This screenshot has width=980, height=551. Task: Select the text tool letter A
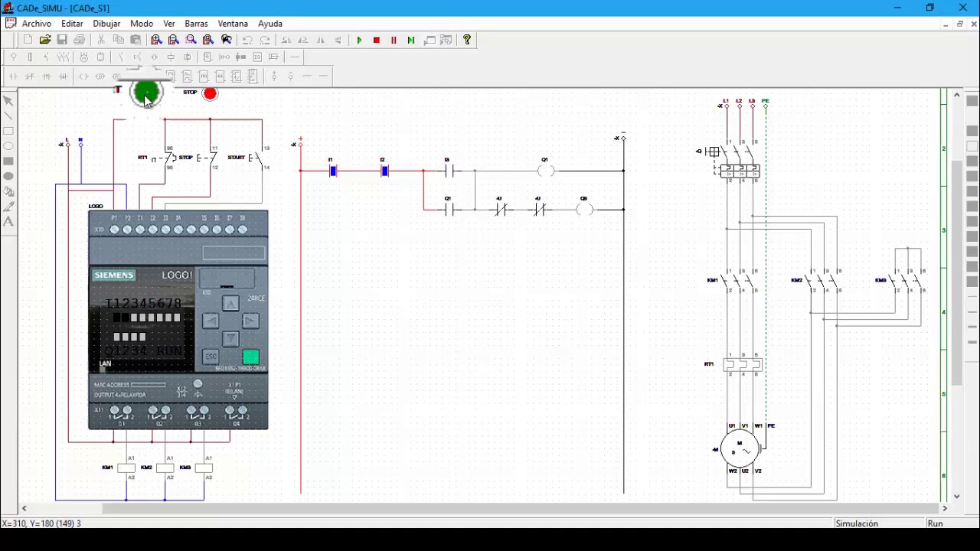pos(8,222)
